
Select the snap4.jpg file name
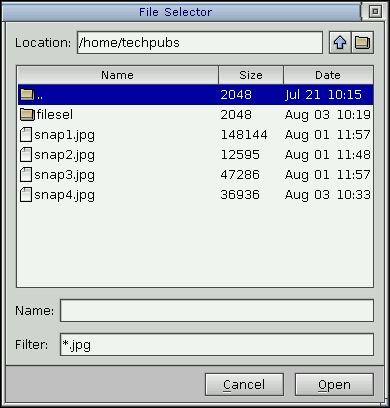point(64,195)
